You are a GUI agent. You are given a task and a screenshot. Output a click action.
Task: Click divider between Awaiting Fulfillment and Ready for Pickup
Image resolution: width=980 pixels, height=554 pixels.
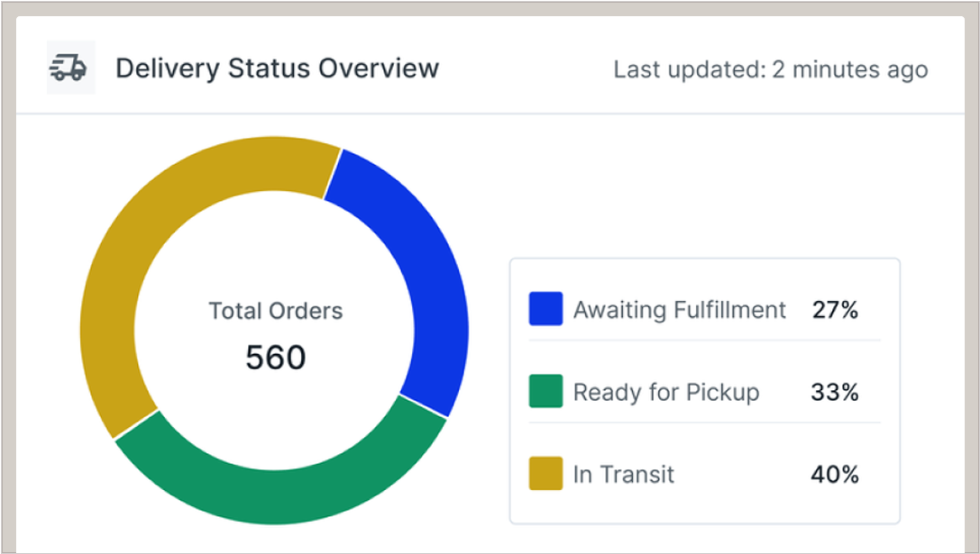click(x=704, y=341)
